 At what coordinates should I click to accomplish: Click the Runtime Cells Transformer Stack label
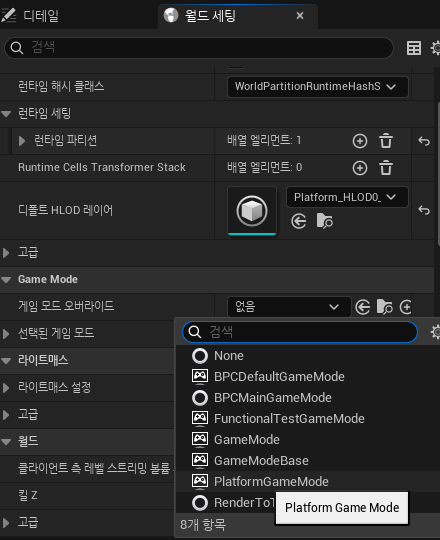point(102,167)
